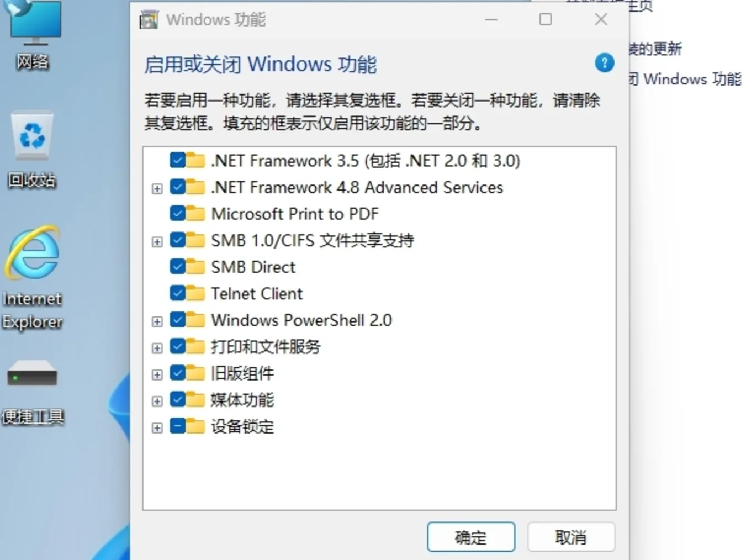The height and width of the screenshot is (560, 746).
Task: Open the dialog help question mark icon
Action: (x=604, y=64)
